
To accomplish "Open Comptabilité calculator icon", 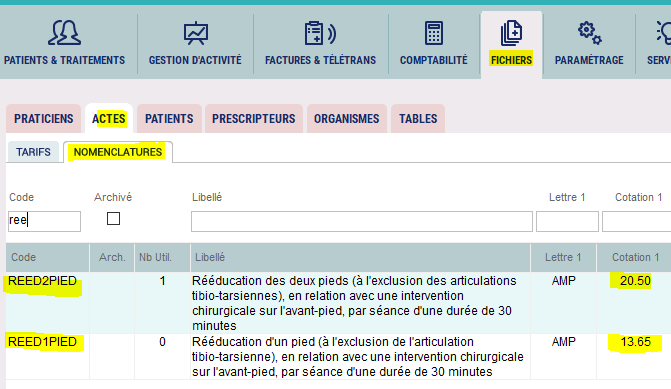I will pos(433,33).
